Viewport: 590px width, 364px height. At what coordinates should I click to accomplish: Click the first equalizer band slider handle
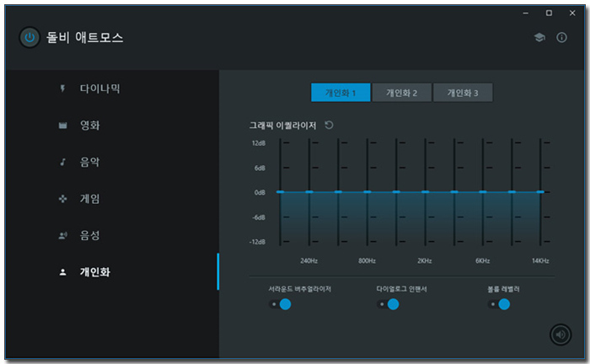[x=281, y=192]
